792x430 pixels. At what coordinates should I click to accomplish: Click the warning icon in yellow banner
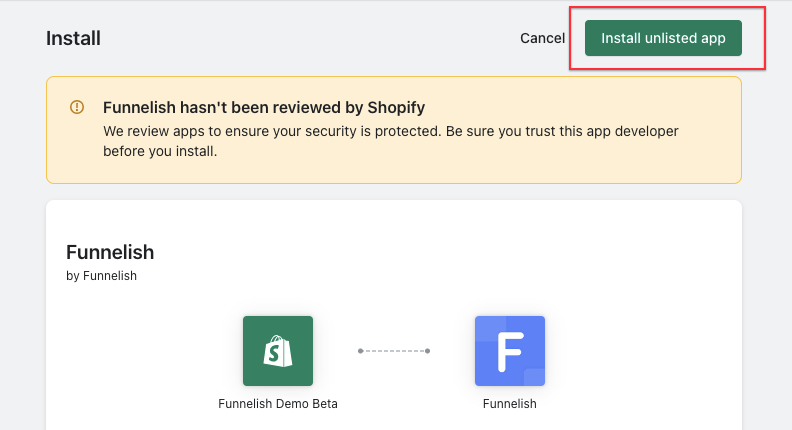click(77, 107)
